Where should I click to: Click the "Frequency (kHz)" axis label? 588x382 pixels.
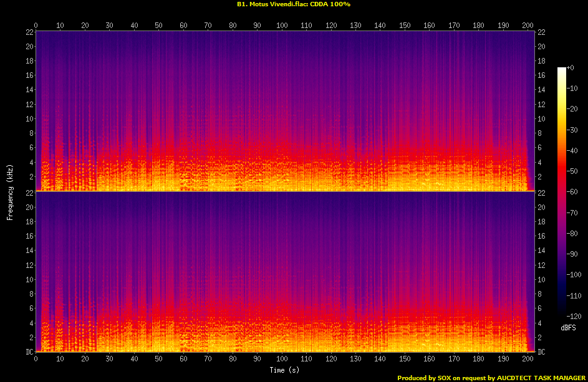click(10, 191)
